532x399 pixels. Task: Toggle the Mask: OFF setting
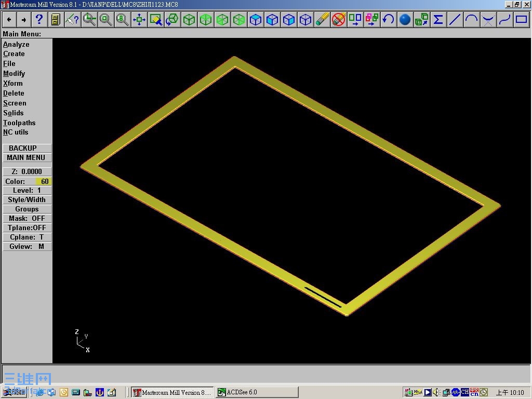pos(27,219)
